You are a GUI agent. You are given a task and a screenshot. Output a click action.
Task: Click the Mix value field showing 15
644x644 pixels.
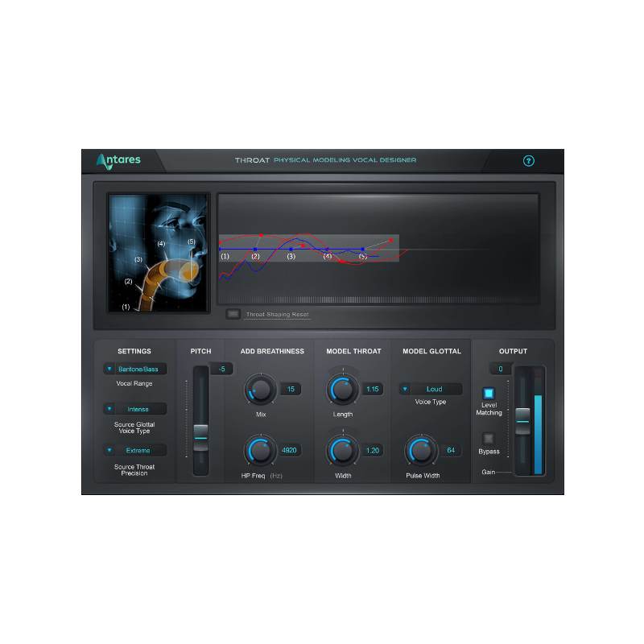pos(291,389)
